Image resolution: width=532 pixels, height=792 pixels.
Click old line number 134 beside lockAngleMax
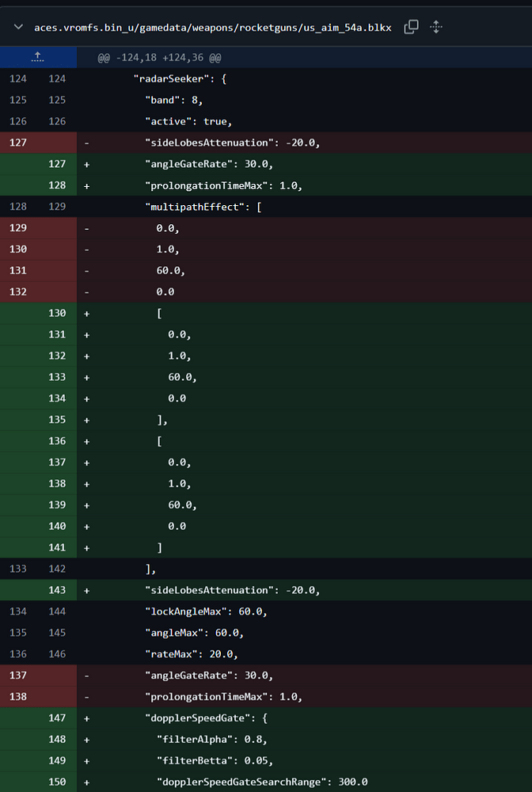point(18,611)
